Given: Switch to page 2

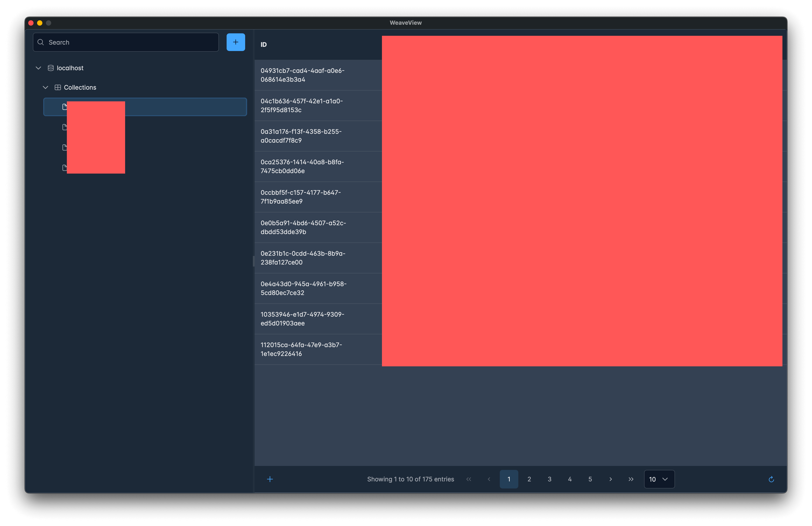Looking at the screenshot, I should pyautogui.click(x=529, y=479).
